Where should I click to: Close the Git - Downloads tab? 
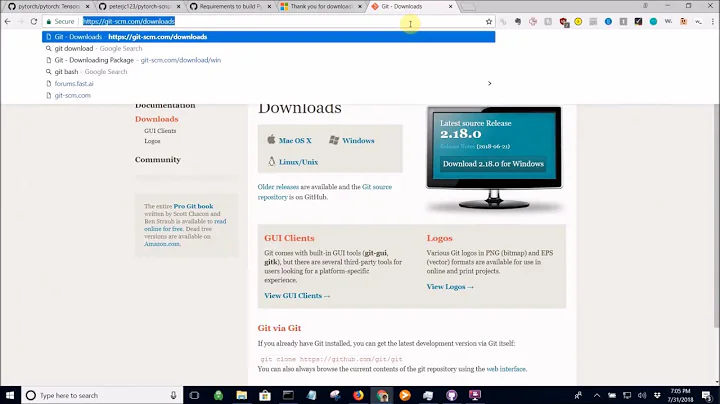450,6
